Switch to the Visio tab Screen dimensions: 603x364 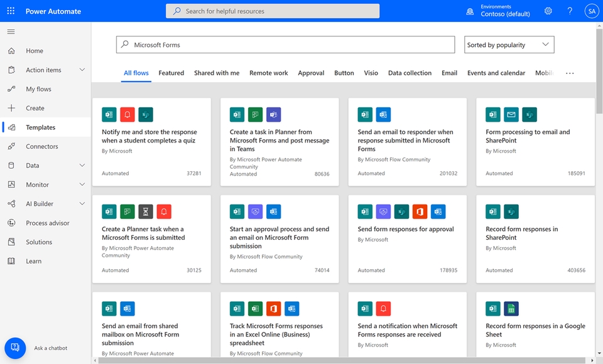[x=371, y=73]
